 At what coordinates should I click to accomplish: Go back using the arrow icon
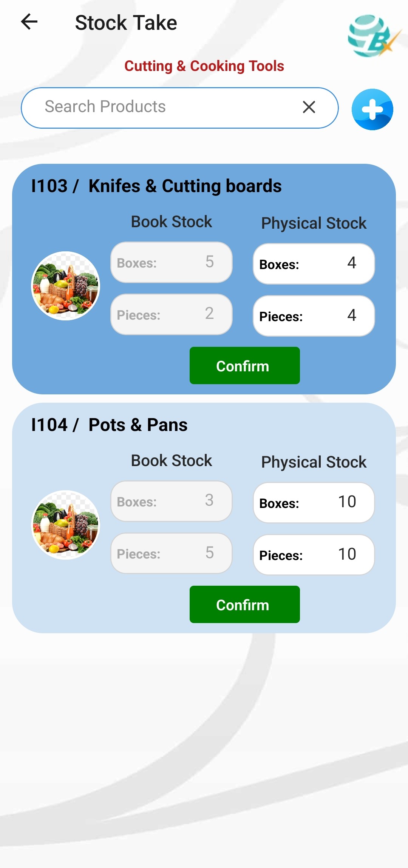(29, 22)
